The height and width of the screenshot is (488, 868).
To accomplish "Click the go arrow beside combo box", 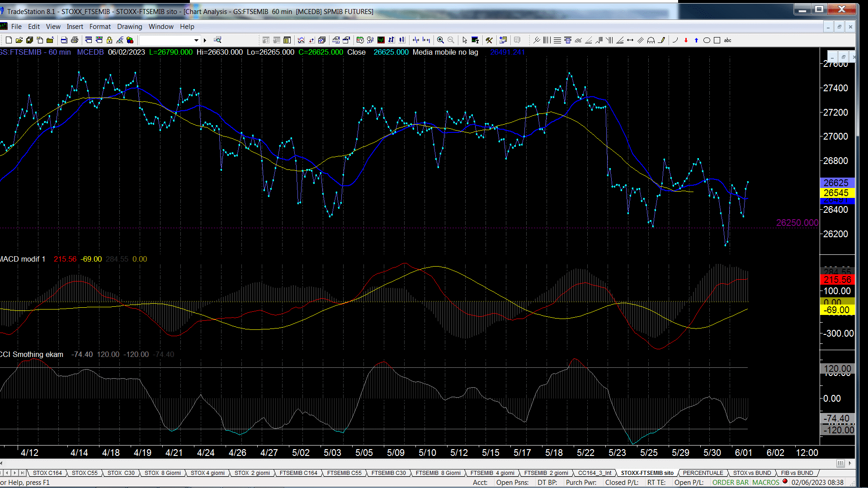I will (205, 40).
